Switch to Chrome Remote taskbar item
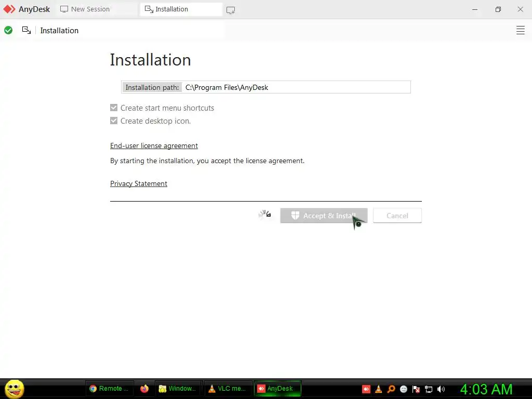Viewport: 532px width, 399px height. (x=109, y=389)
